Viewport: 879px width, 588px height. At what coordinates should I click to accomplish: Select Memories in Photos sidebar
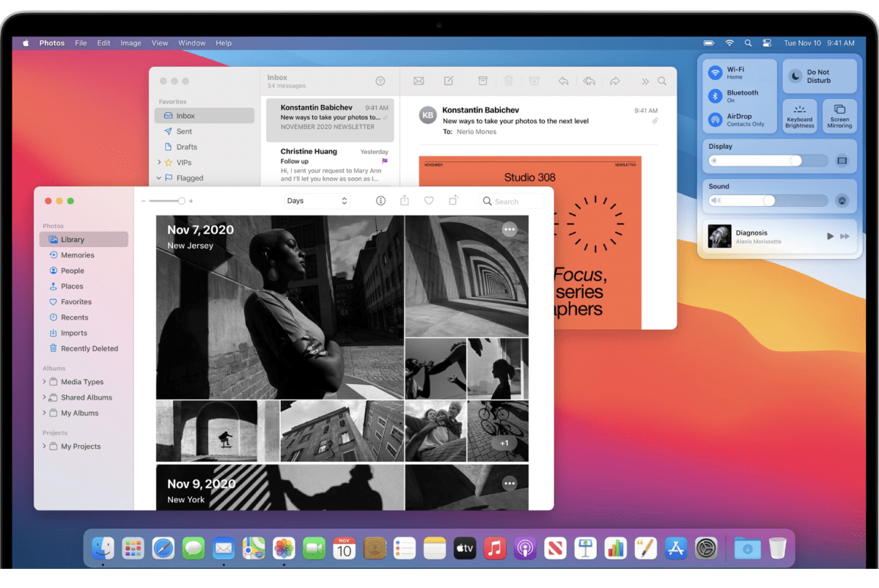[77, 255]
